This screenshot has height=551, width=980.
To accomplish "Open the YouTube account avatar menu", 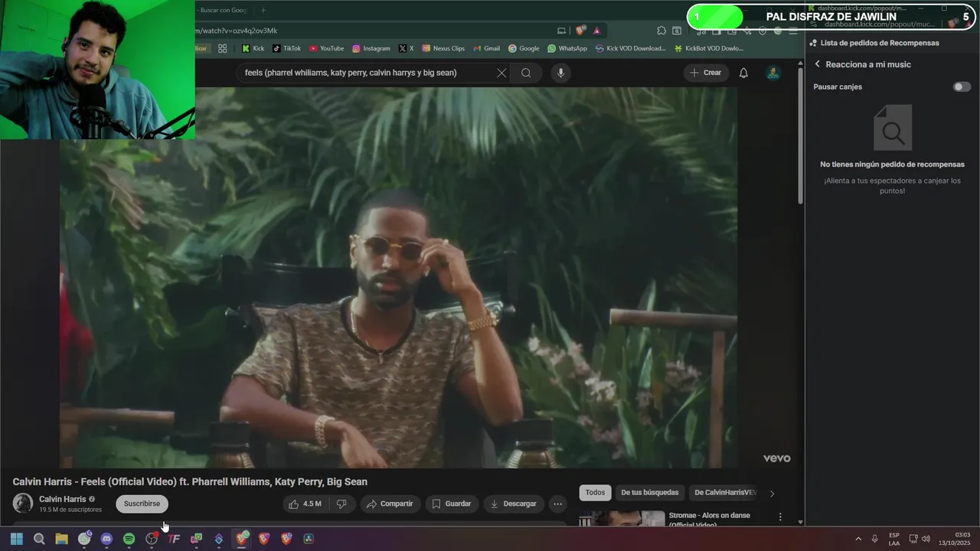I will tap(773, 73).
